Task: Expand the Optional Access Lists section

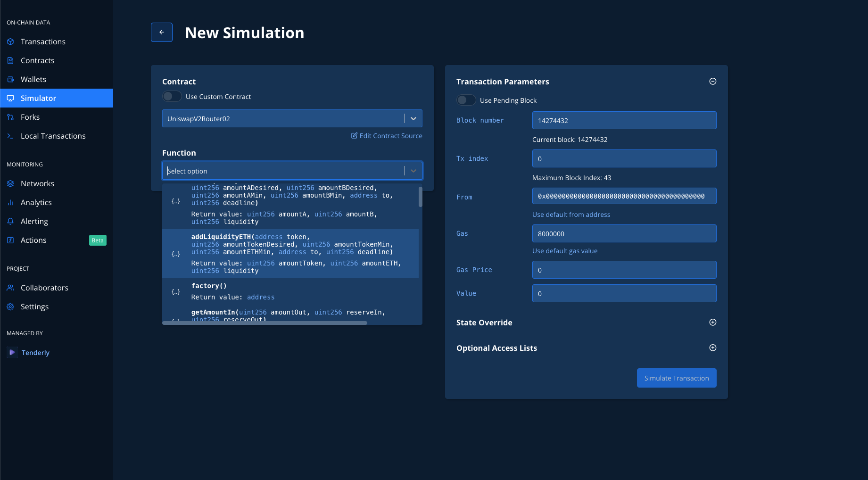Action: [x=713, y=348]
